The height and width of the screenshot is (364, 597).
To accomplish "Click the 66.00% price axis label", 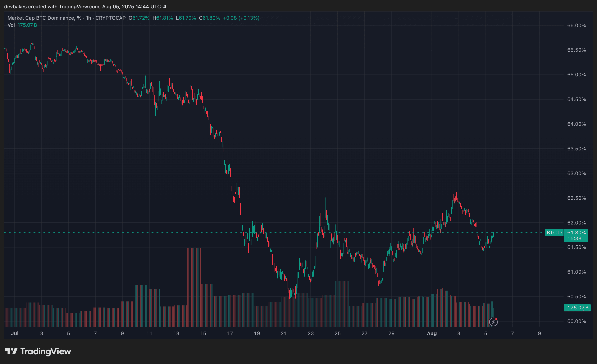I will click(x=577, y=26).
